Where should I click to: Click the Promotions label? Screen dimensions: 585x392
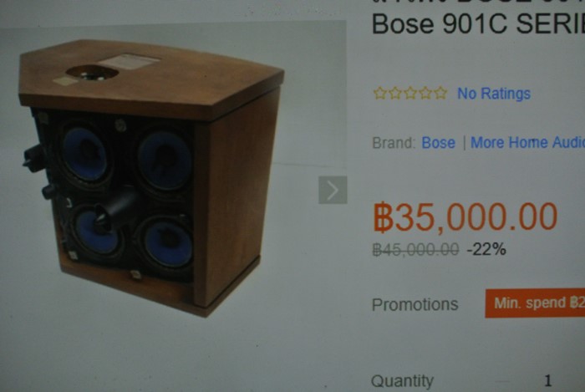(415, 304)
